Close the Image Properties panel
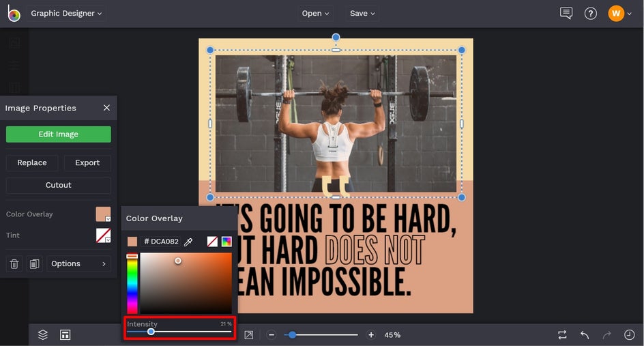 (x=107, y=108)
